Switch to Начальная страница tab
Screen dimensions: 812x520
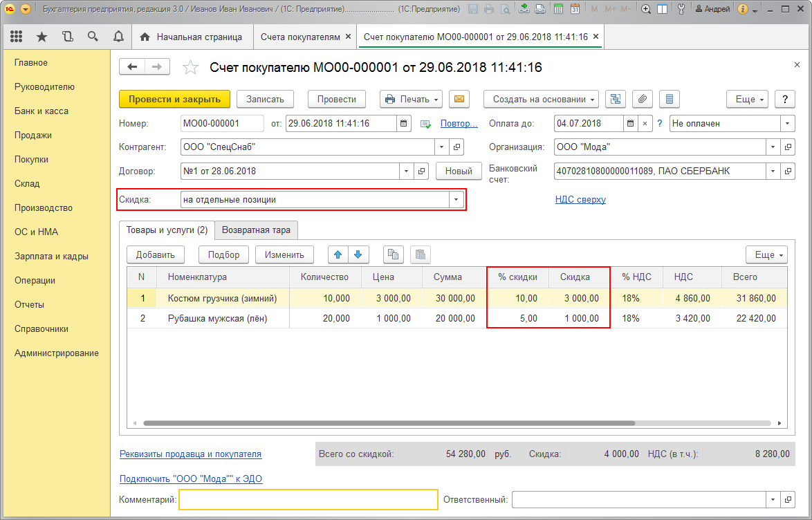point(191,37)
